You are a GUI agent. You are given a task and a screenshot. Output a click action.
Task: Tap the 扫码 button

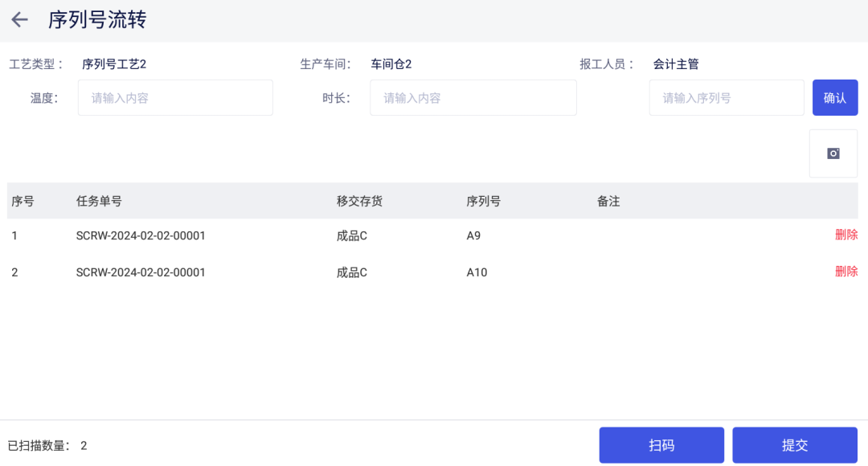click(661, 445)
